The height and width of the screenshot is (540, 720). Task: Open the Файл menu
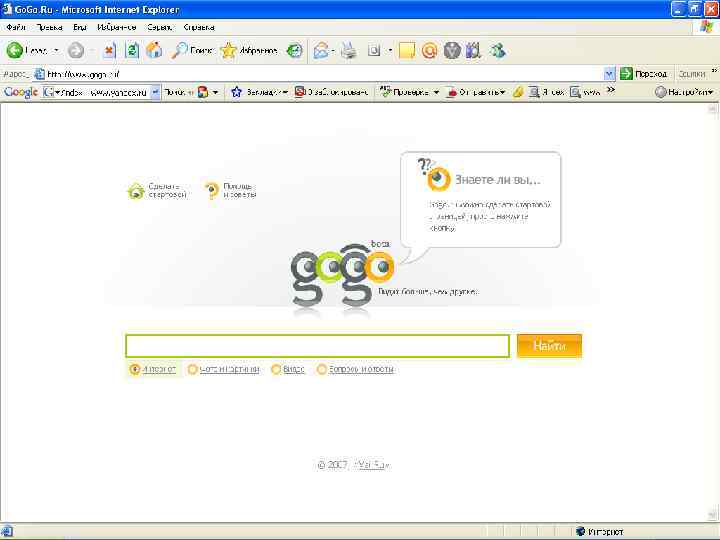[16, 27]
